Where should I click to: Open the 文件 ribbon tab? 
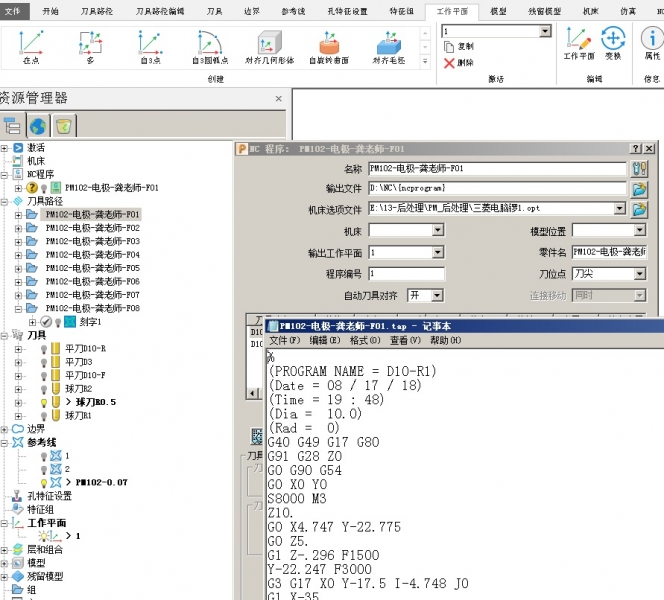pyautogui.click(x=13, y=11)
